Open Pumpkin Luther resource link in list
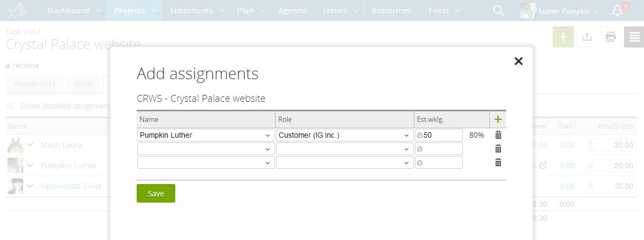 tap(69, 166)
